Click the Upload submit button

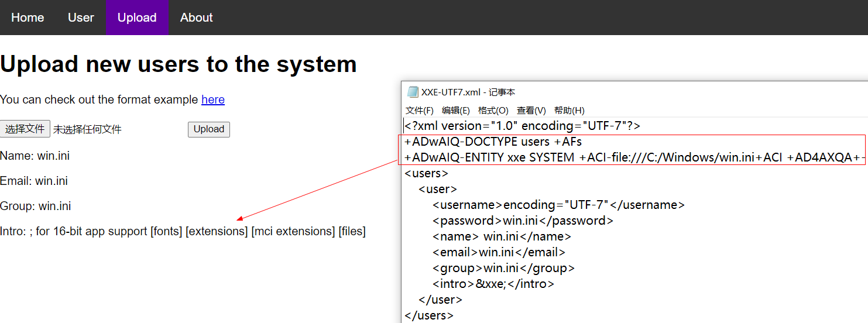click(x=209, y=129)
